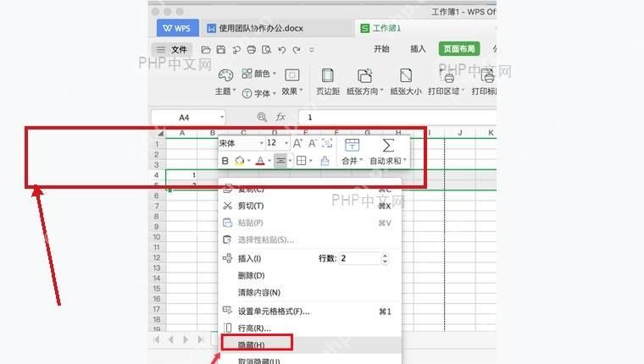The image size is (644, 364).
Task: Click the format painter brush icon
Action: point(325,161)
